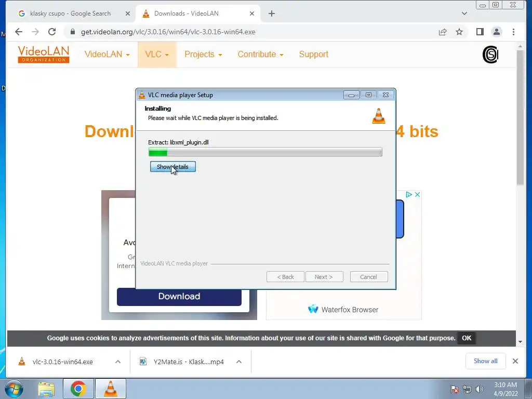Click the page's vertical scrollbar thumb
Screen dimensions: 532x399
point(521,117)
